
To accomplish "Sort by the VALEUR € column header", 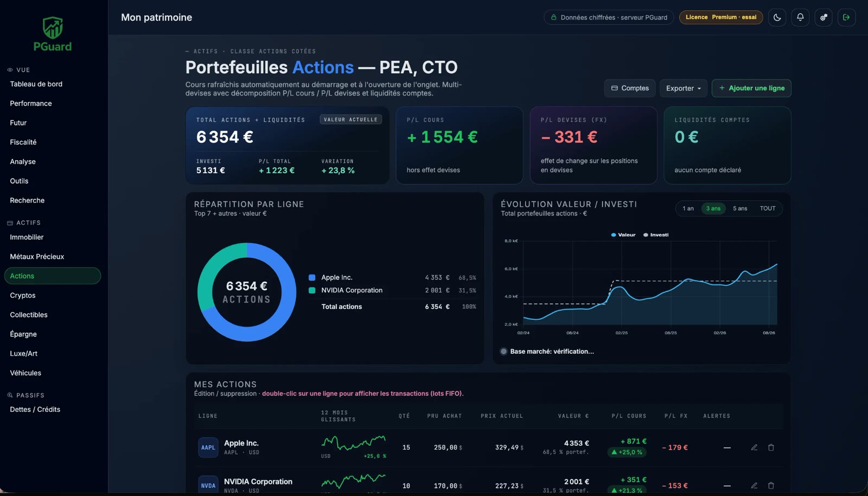I will pos(573,416).
